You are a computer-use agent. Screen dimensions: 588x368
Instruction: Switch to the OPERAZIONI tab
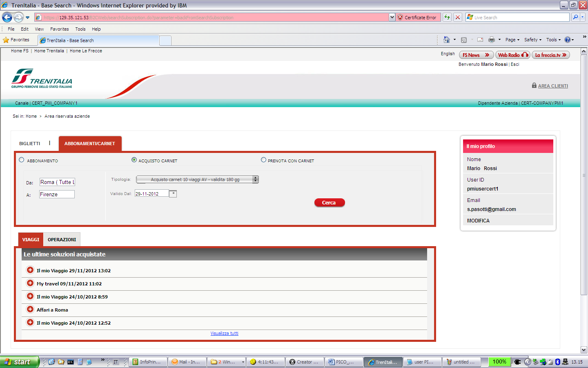62,240
